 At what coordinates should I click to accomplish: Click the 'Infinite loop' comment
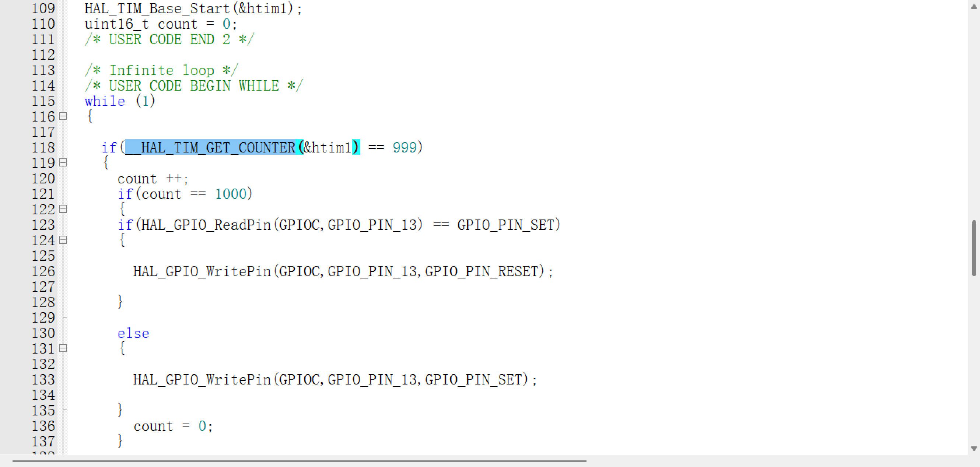161,70
